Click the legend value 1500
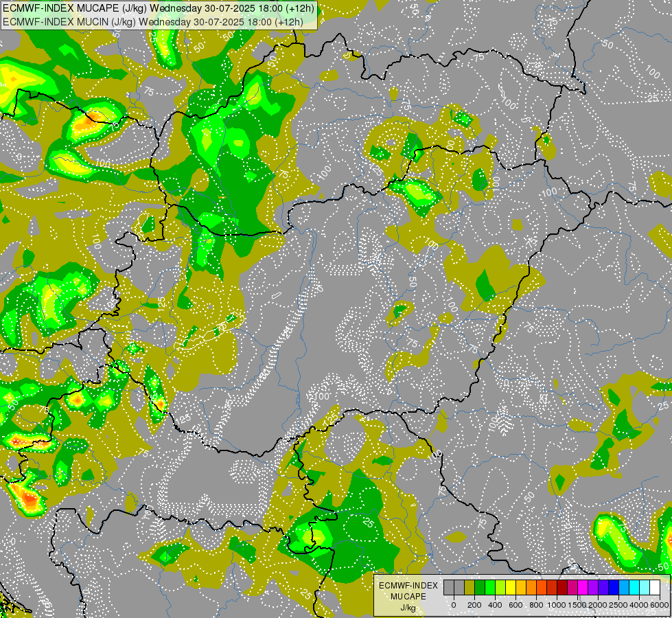The image size is (672, 618). tap(577, 605)
